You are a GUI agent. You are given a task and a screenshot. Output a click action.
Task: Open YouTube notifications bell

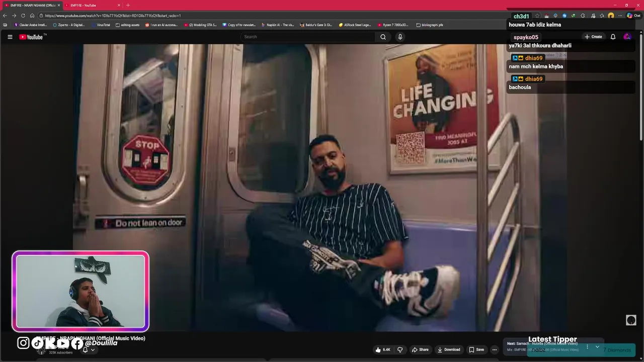tap(613, 37)
